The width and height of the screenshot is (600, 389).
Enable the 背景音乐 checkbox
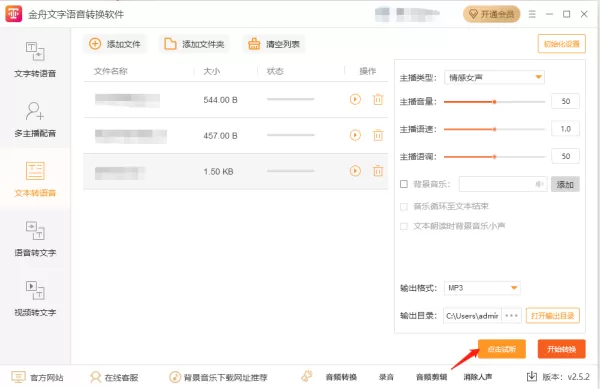click(x=404, y=184)
